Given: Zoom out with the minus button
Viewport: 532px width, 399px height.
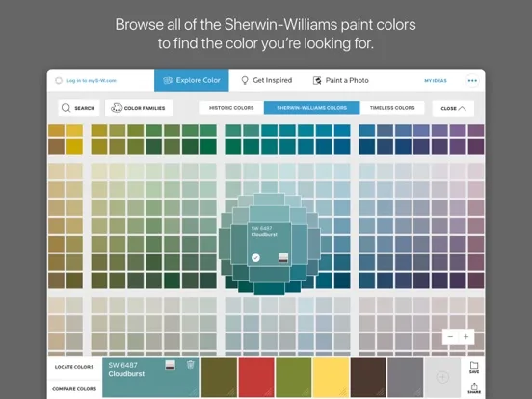Looking at the screenshot, I should pyautogui.click(x=450, y=337).
